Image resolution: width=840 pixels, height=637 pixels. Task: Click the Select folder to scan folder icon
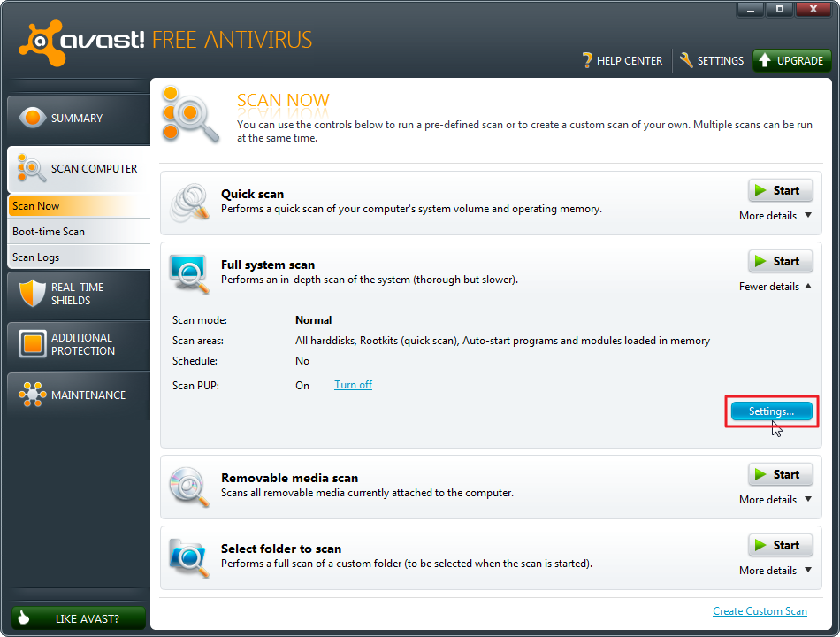189,557
